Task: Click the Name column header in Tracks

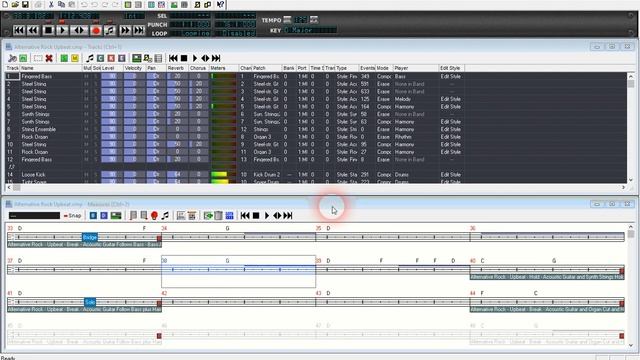Action: [51, 68]
